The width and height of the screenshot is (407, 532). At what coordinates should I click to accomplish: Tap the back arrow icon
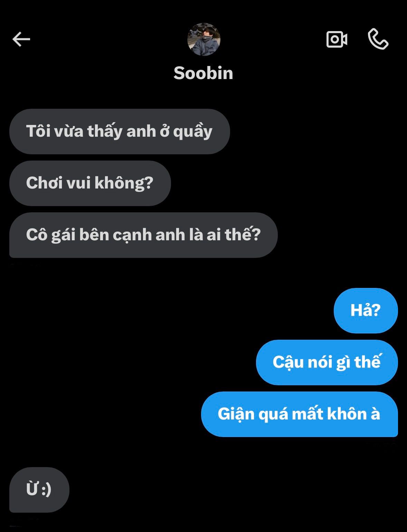pos(21,39)
